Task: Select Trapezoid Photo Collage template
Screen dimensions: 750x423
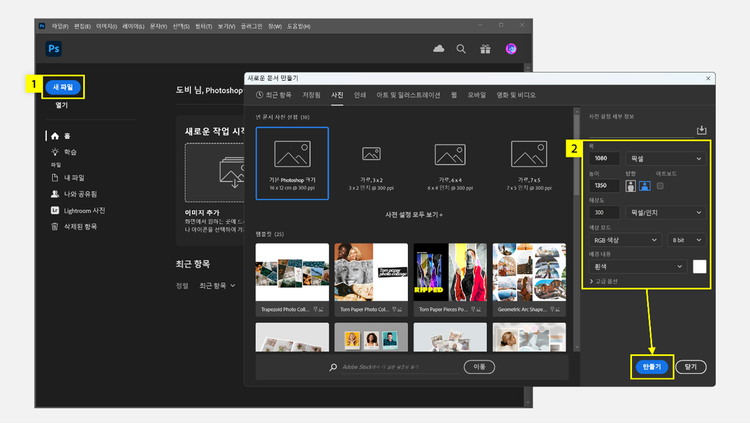Action: point(292,279)
